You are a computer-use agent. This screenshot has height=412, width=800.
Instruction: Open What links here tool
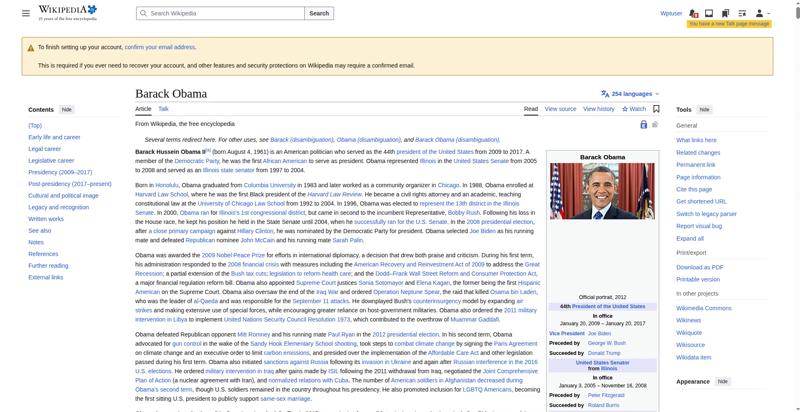click(x=696, y=140)
